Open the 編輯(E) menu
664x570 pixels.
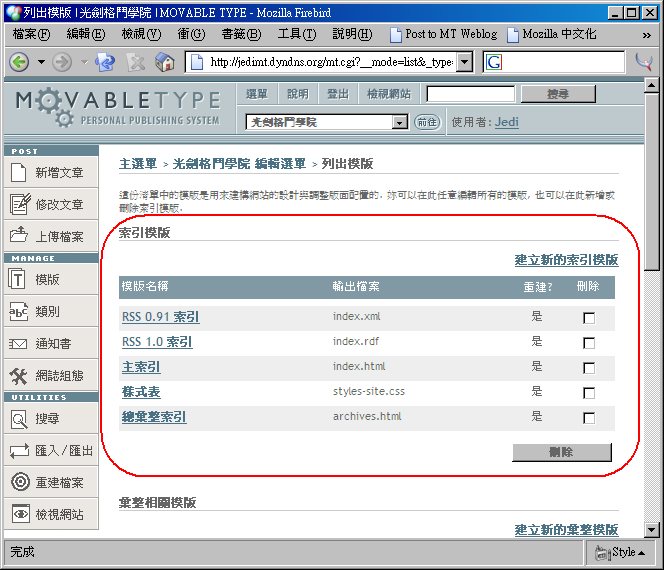point(86,34)
